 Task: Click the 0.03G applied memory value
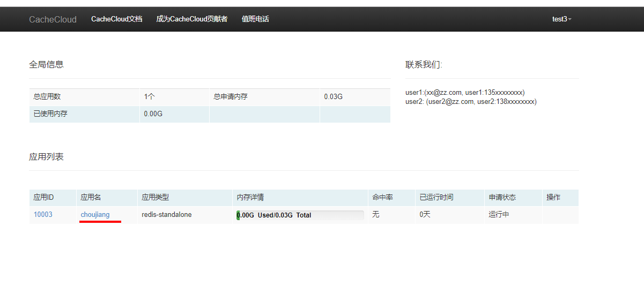point(355,97)
